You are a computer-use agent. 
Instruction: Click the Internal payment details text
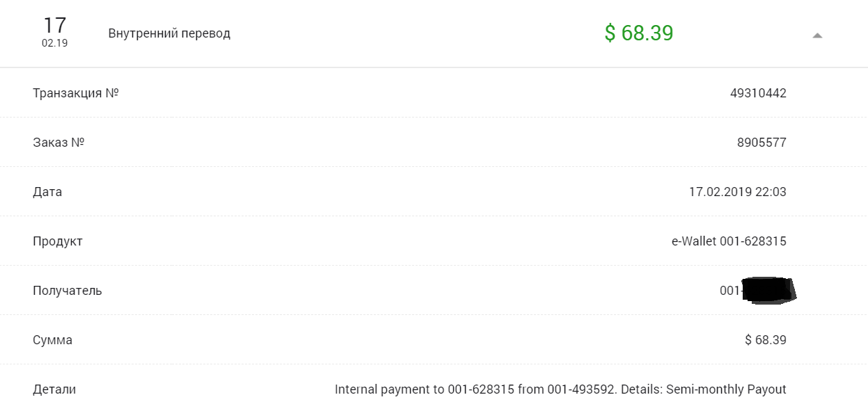click(560, 389)
